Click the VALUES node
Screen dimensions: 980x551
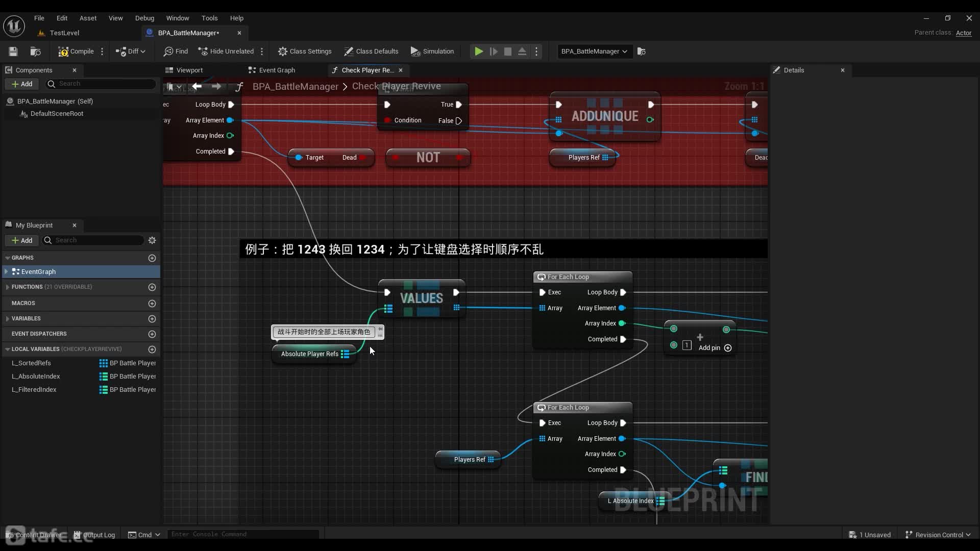coord(422,298)
